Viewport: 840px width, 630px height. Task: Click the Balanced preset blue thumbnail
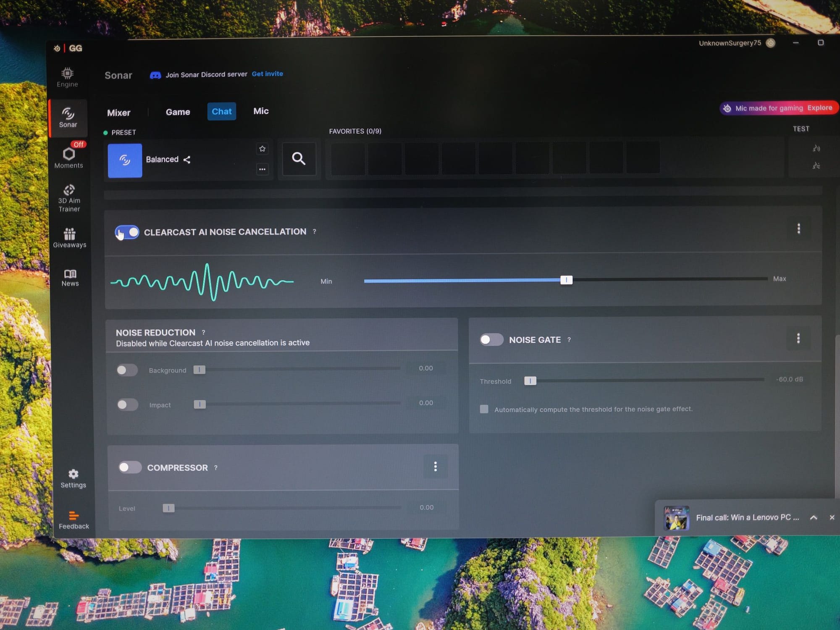pos(125,160)
